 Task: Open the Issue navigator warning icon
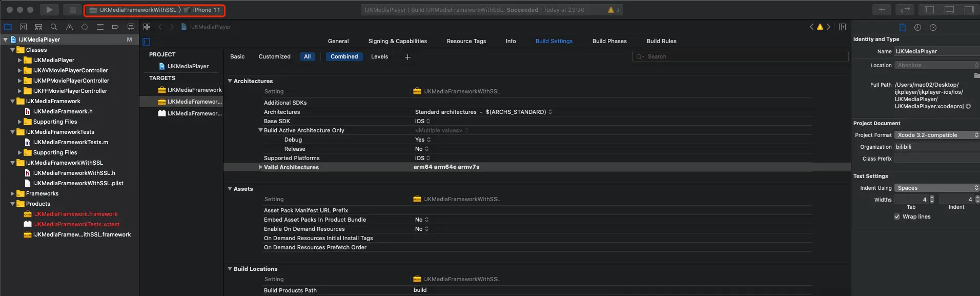[69, 27]
